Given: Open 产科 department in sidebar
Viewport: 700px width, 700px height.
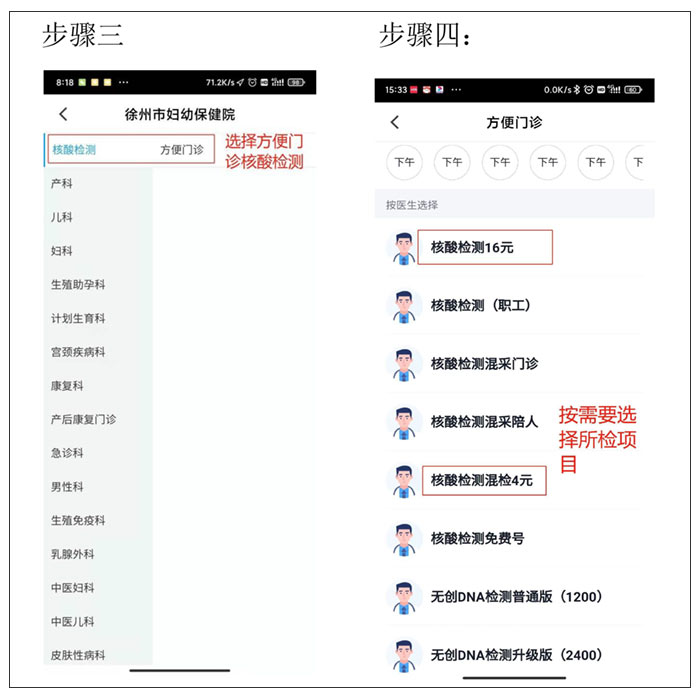Looking at the screenshot, I should pyautogui.click(x=62, y=184).
